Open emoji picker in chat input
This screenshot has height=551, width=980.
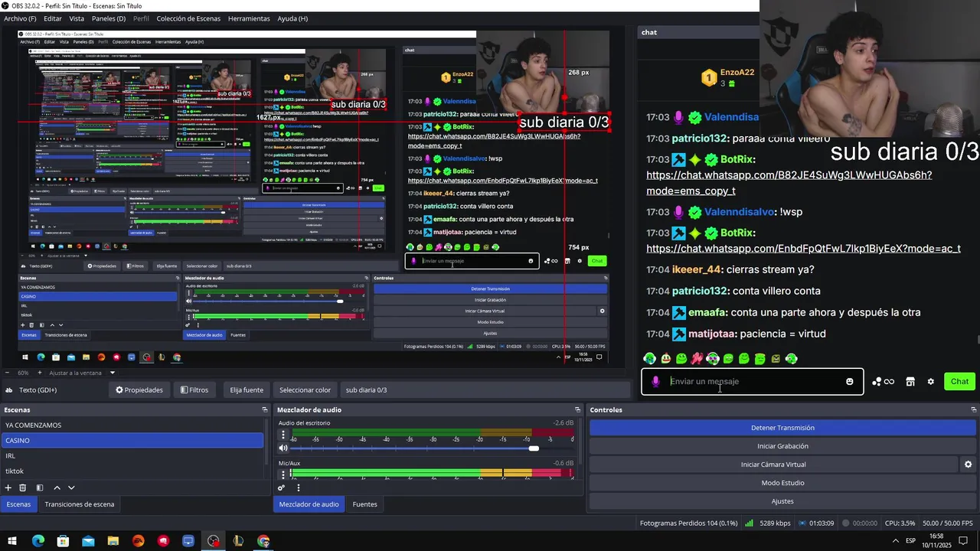[x=849, y=382]
